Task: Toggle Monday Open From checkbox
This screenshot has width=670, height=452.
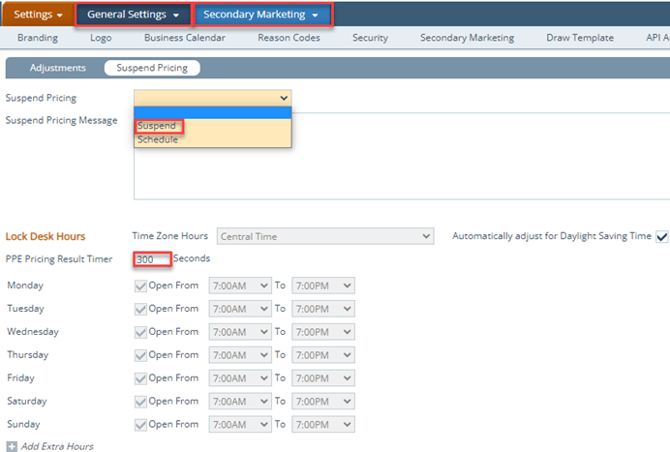Action: click(140, 285)
